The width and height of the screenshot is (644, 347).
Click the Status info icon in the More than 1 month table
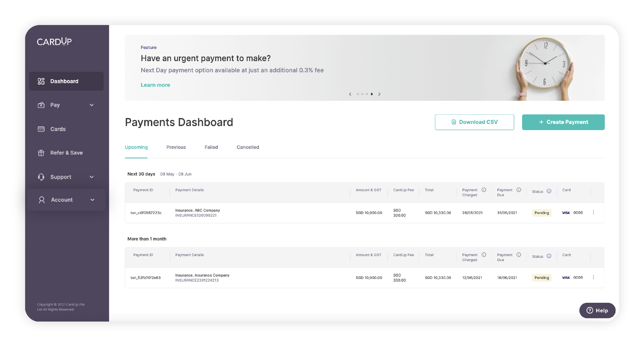[x=549, y=256]
